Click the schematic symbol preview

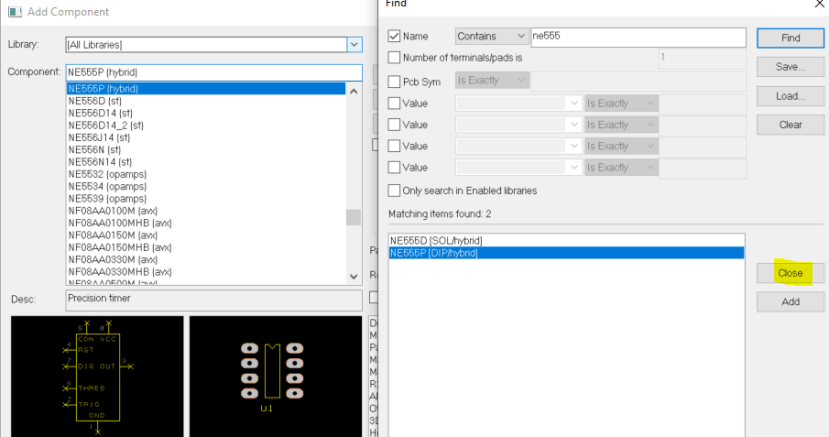pos(97,376)
